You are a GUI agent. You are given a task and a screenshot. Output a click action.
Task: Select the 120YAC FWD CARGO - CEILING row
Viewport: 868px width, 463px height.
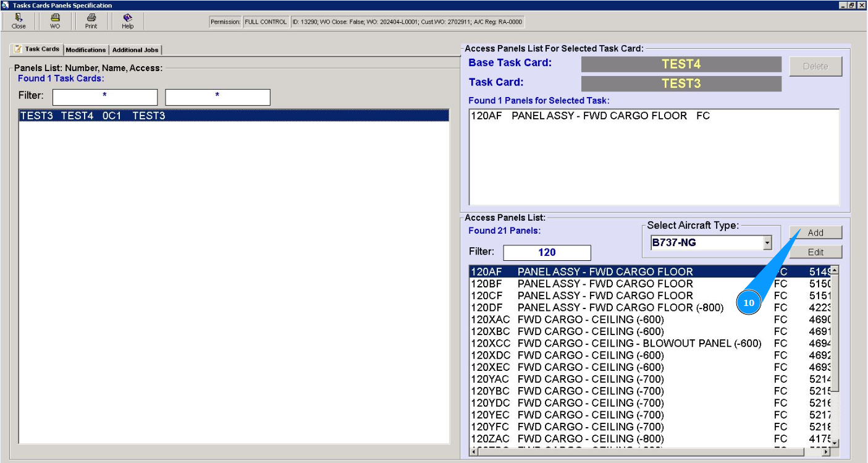649,379
